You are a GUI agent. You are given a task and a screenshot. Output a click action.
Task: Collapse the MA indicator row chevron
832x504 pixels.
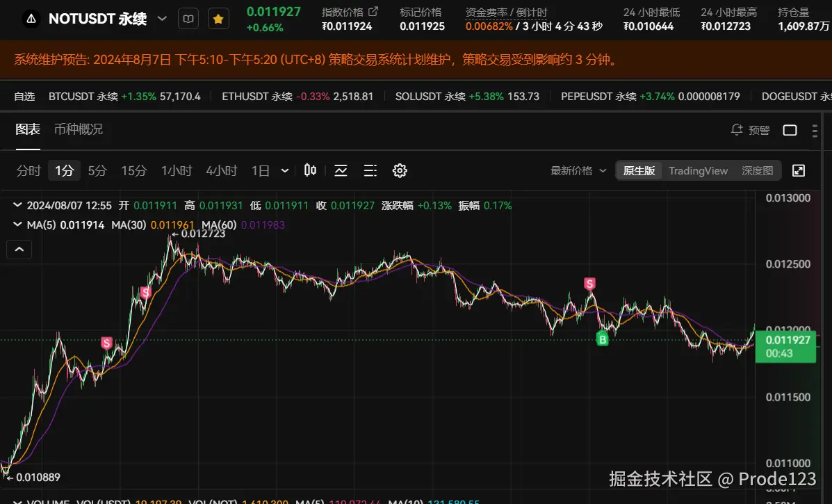click(17, 225)
